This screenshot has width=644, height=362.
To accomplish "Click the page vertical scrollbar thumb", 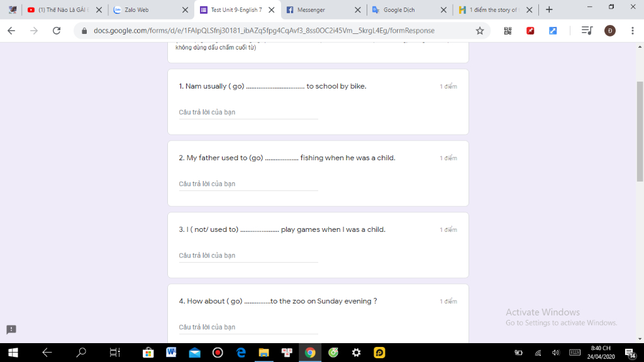I will 640,131.
